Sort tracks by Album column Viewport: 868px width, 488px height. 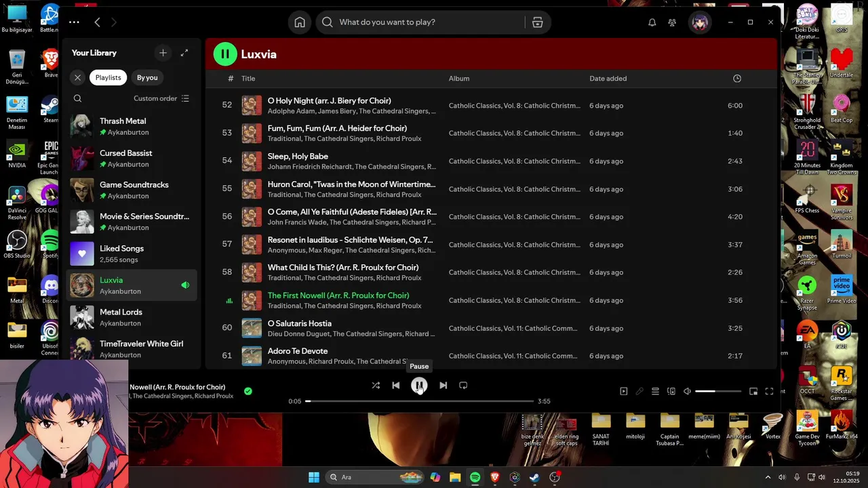tap(459, 79)
